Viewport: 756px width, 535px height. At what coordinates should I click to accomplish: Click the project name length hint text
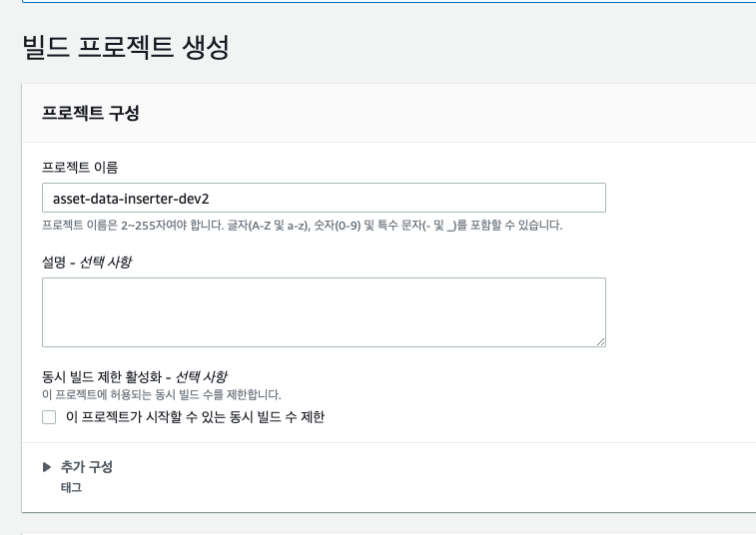tap(302, 226)
